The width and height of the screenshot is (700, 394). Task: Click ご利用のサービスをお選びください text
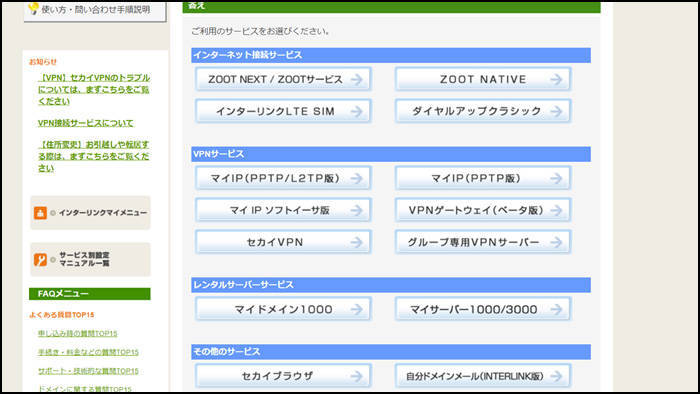click(260, 31)
